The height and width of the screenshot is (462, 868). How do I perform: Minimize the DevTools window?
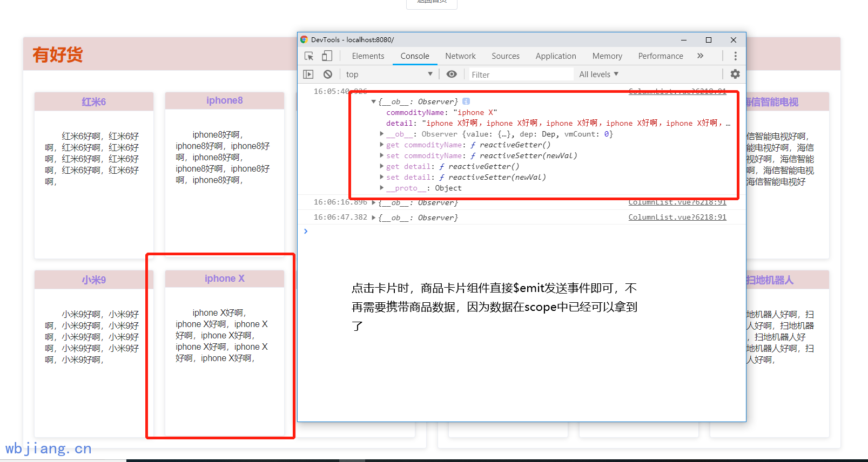click(684, 40)
